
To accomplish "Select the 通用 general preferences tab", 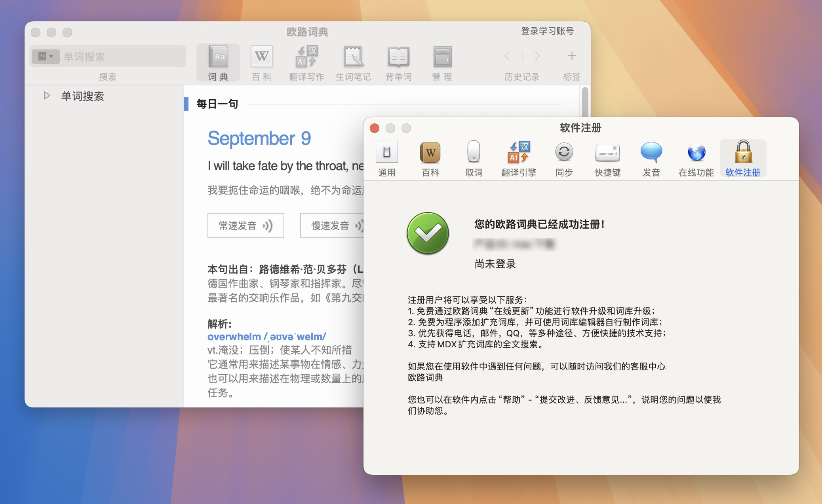I will pyautogui.click(x=387, y=159).
